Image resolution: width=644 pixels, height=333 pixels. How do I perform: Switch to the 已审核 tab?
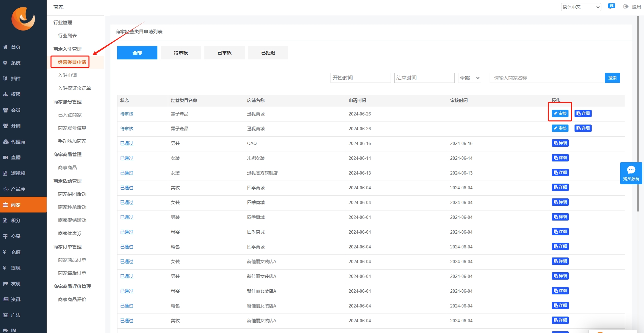225,53
